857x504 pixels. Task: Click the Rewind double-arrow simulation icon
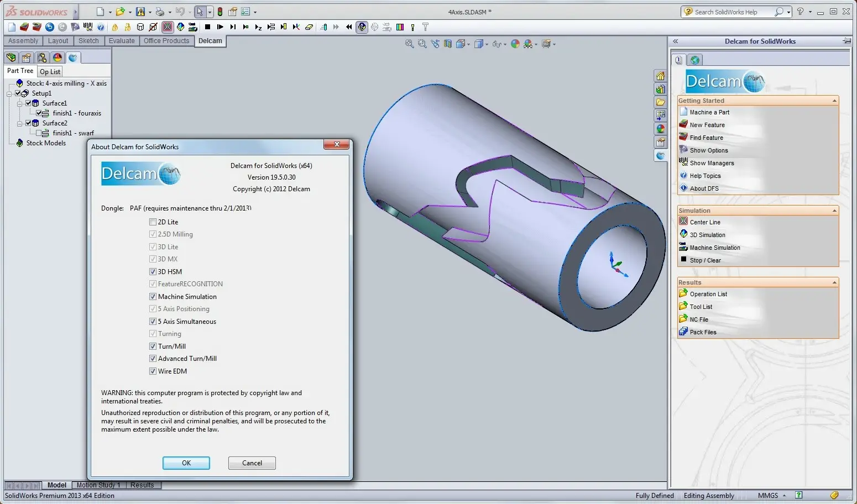point(349,27)
